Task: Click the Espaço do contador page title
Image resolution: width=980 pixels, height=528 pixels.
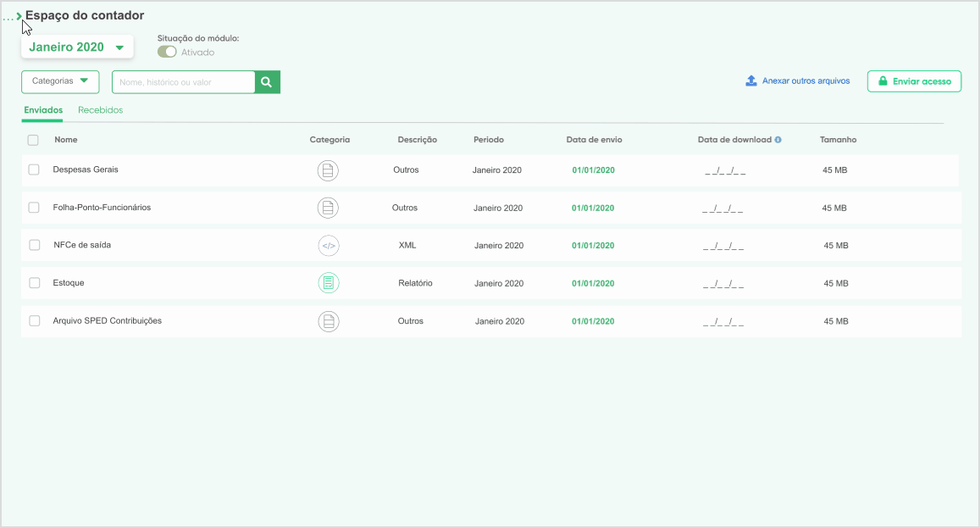Action: coord(85,15)
